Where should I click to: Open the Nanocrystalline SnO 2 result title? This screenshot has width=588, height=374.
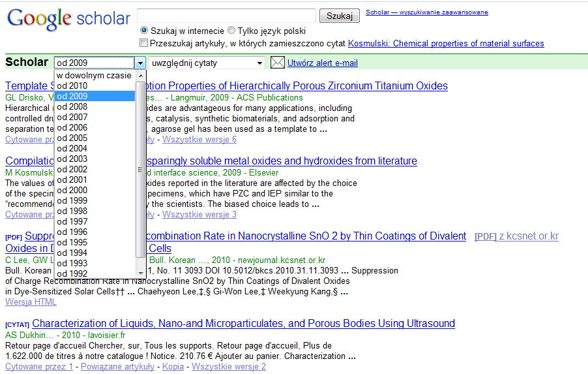point(306,236)
